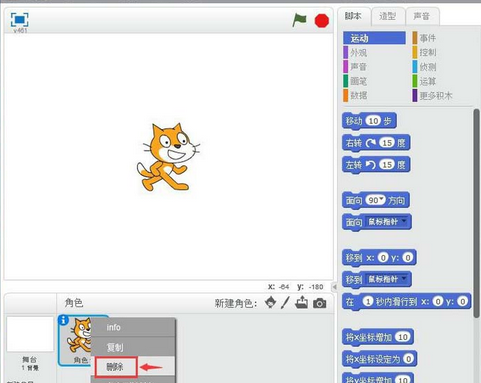The width and height of the screenshot is (481, 383).
Task: Click the x: -64 coordinate readout
Action: [x=279, y=287]
